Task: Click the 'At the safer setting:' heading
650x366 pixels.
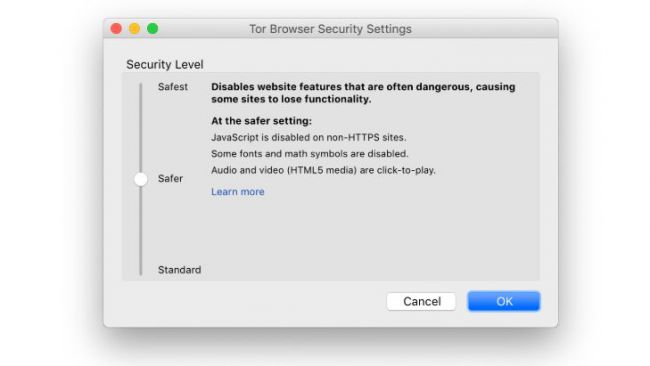Action: 261,121
